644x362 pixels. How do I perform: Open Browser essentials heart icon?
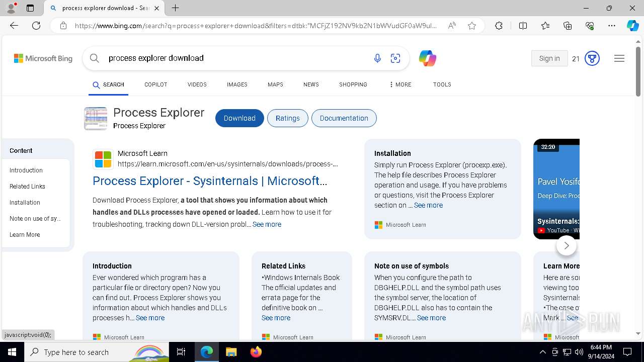click(590, 26)
